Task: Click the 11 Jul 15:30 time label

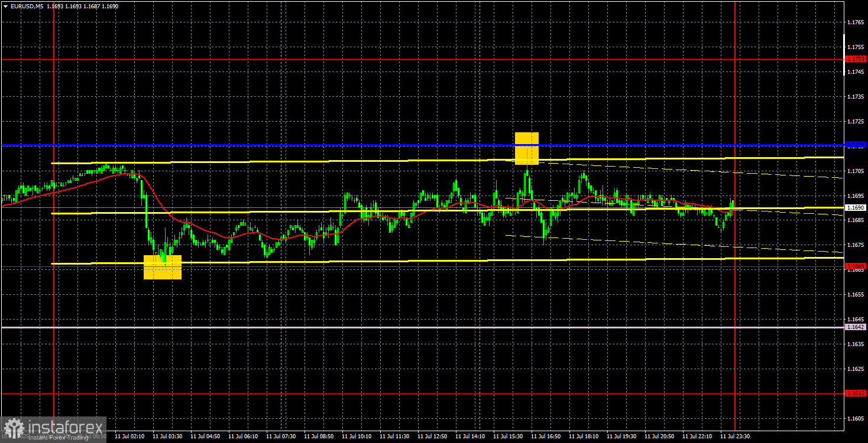Action: click(508, 436)
